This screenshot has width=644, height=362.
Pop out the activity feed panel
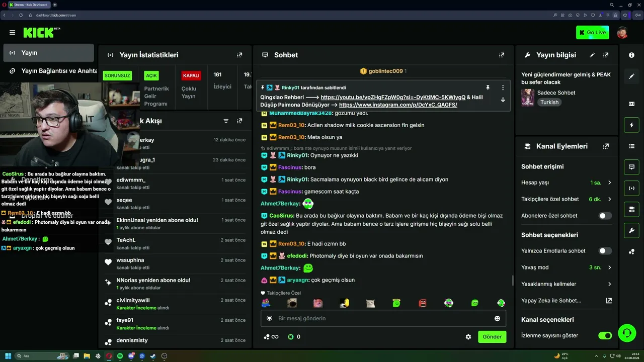239,121
